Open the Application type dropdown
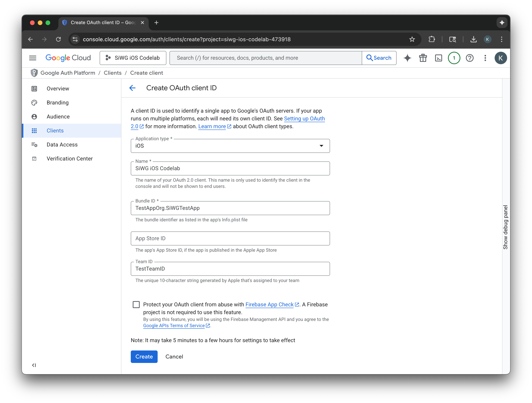 [321, 146]
